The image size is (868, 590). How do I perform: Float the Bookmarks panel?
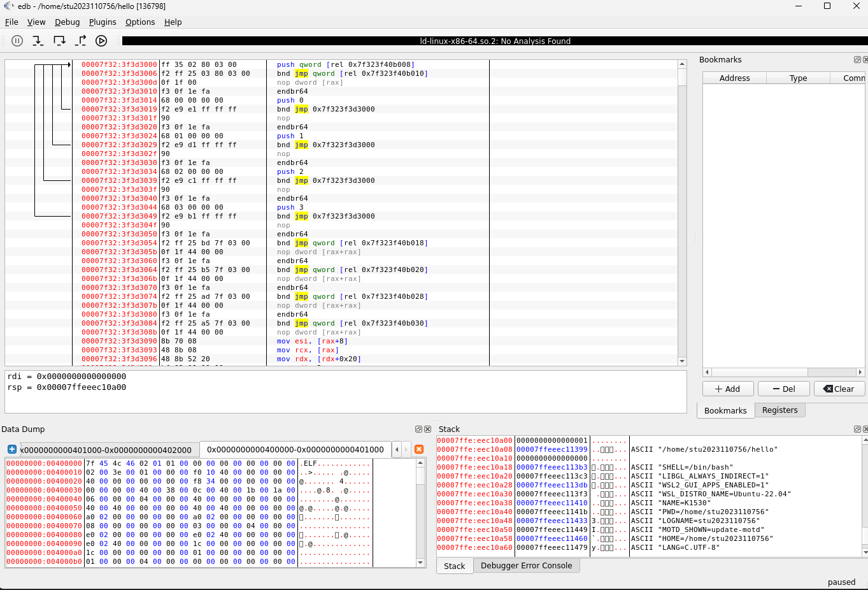coord(857,60)
